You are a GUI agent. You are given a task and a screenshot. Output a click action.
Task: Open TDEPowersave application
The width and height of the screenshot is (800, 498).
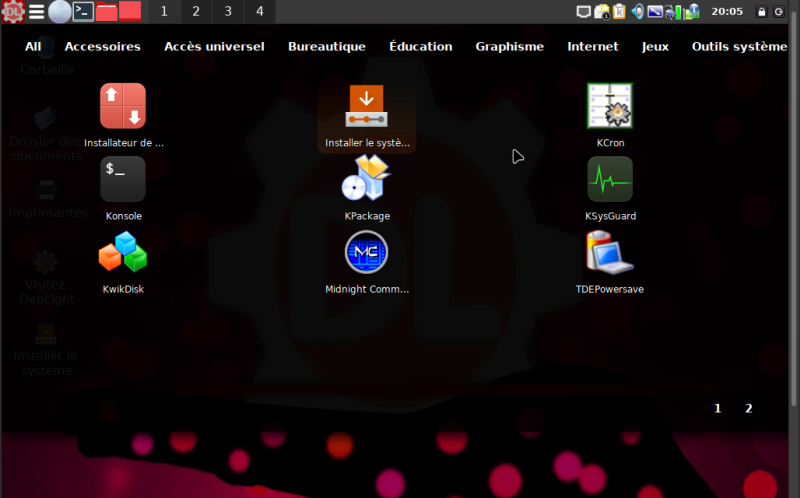[610, 253]
